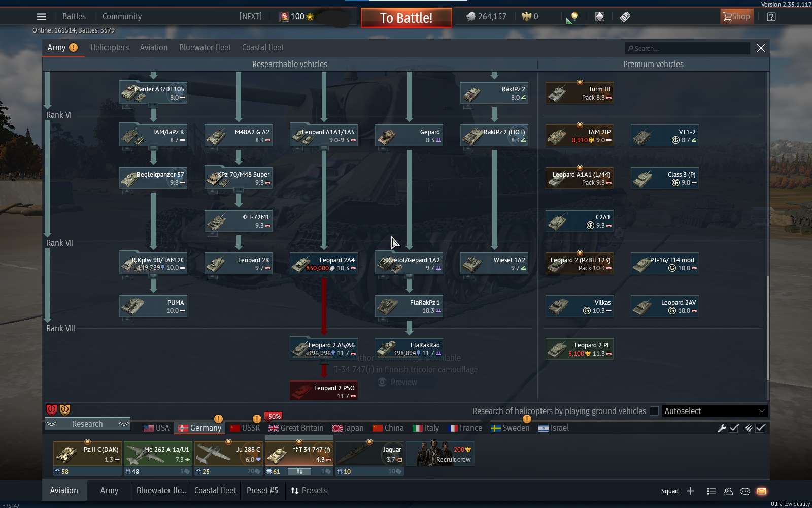Image resolution: width=812 pixels, height=508 pixels.
Task: Click the Golden Eagles currency icon
Action: click(x=527, y=17)
